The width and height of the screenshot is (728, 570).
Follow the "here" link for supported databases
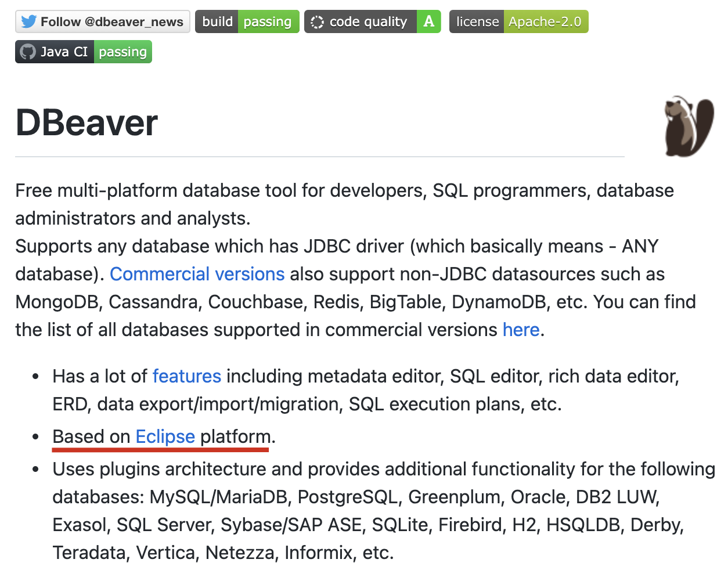point(521,330)
